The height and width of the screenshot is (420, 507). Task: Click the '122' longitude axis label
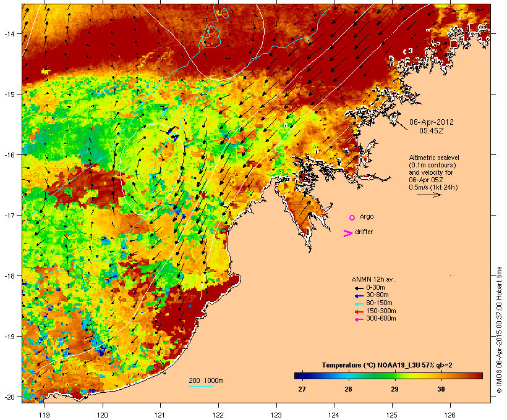(218, 415)
